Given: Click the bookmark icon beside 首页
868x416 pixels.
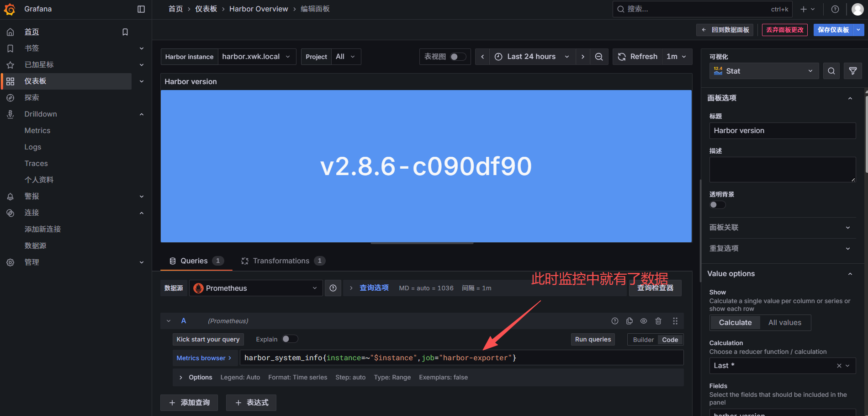Looking at the screenshot, I should coord(125,32).
